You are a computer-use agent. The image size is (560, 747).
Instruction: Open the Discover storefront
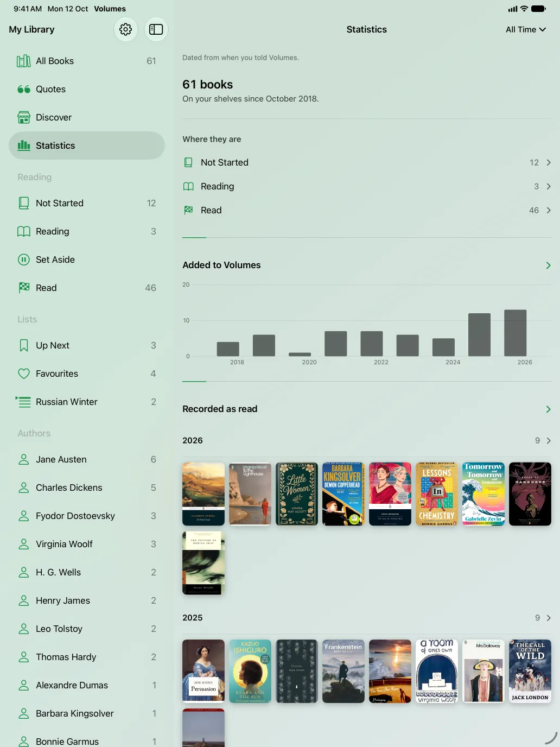point(87,117)
